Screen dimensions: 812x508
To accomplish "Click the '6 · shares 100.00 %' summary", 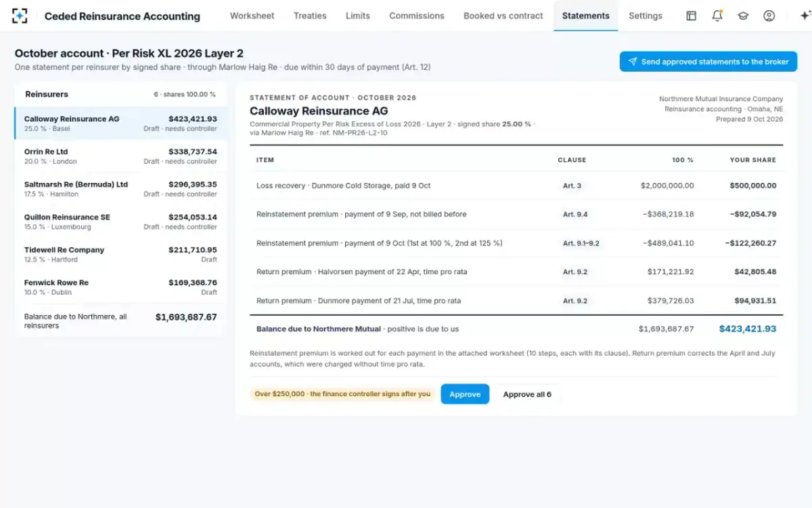I will pos(185,95).
